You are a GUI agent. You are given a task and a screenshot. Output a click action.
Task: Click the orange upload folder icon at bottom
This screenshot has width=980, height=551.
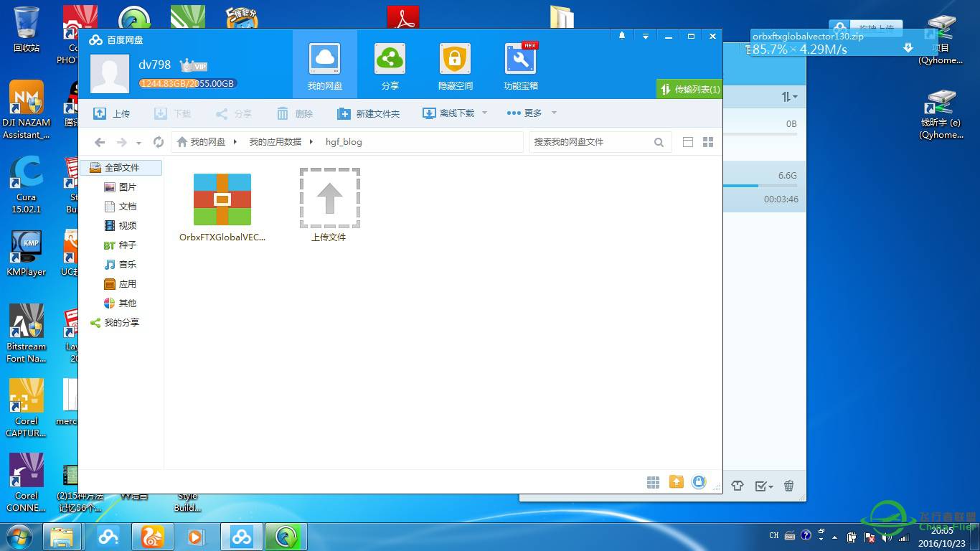pyautogui.click(x=676, y=482)
